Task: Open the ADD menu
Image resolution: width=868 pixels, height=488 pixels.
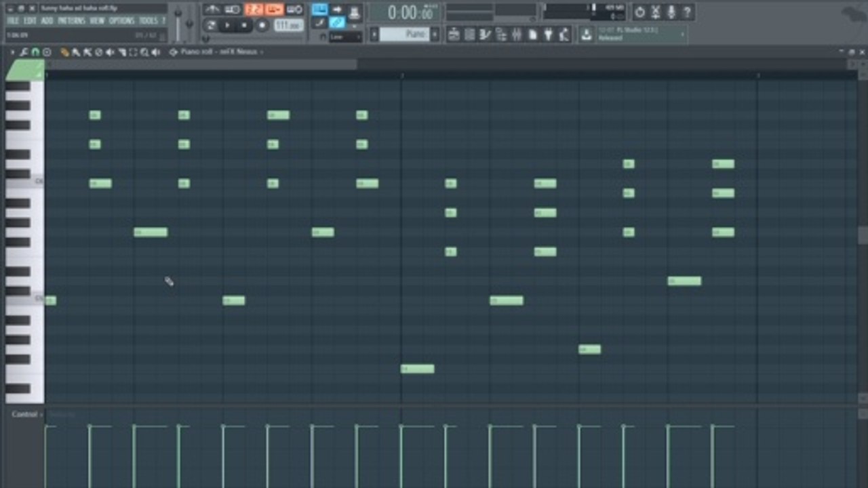Action: pos(47,21)
